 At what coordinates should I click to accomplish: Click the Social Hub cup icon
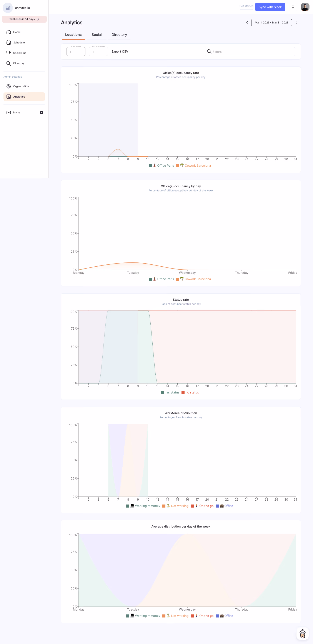tap(8, 53)
